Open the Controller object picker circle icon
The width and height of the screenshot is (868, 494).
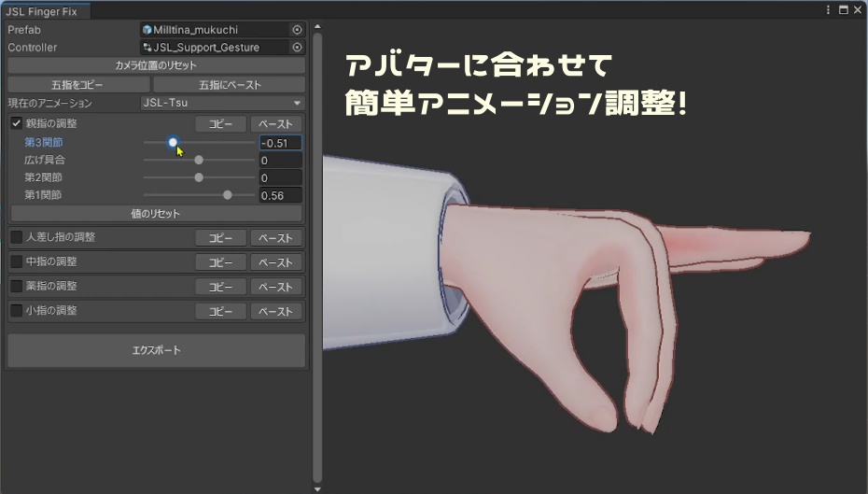tap(298, 48)
